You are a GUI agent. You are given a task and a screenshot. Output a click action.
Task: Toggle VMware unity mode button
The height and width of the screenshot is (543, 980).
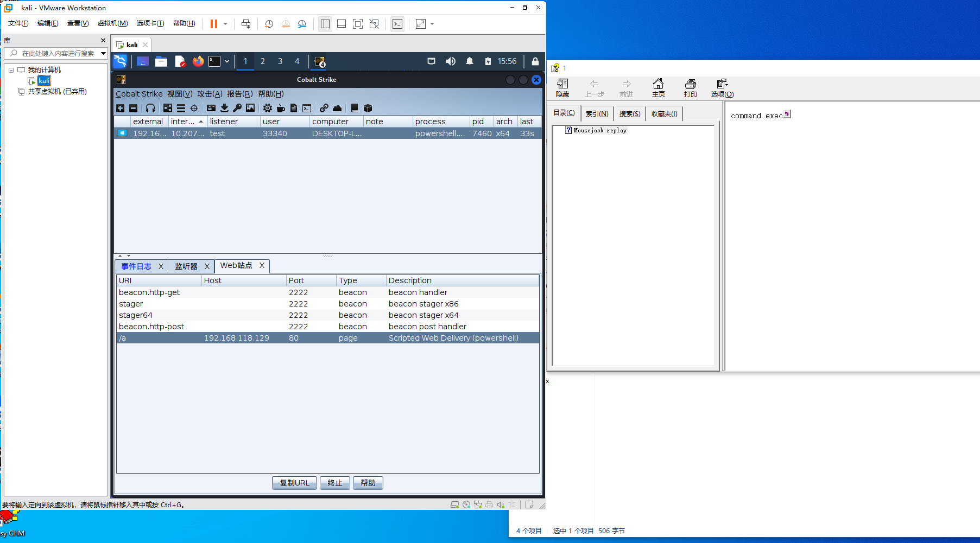coord(374,24)
